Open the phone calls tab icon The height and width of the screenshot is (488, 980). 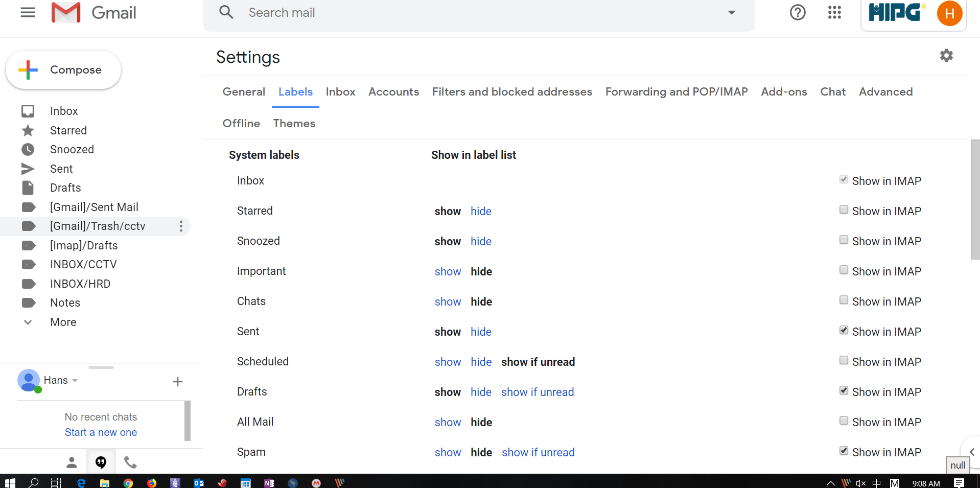coord(130,462)
